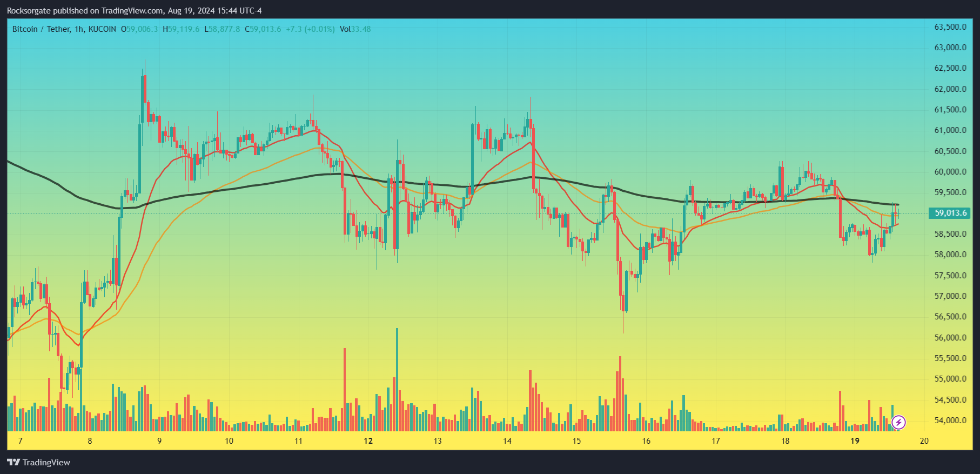Click date label 17 on time axis

pyautogui.click(x=716, y=441)
